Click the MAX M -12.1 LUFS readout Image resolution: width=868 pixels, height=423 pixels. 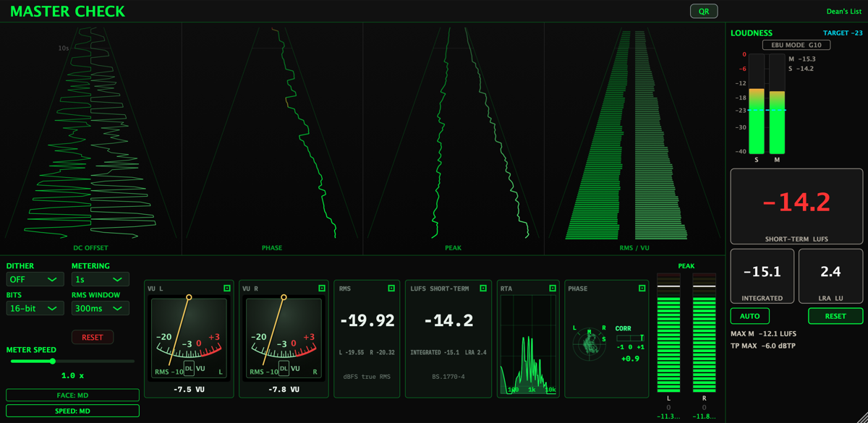(x=765, y=334)
